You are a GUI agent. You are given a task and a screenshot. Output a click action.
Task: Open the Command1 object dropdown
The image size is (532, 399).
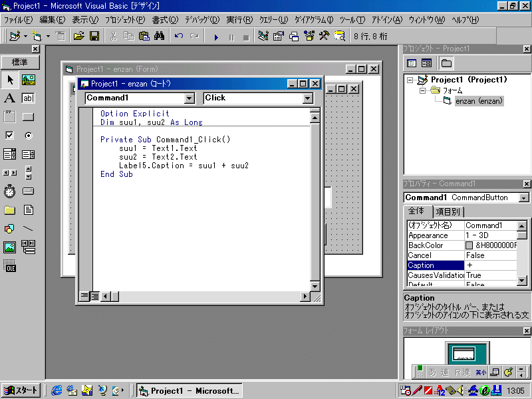point(190,98)
